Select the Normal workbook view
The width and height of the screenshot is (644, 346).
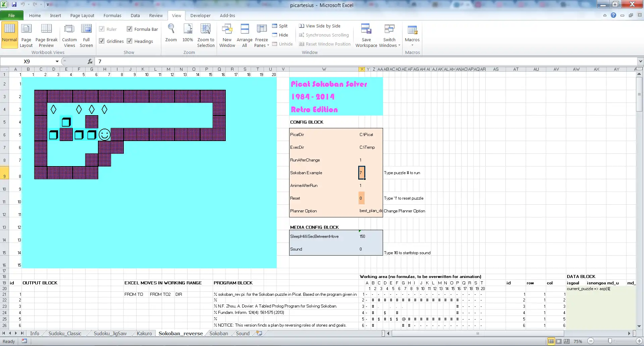click(x=9, y=35)
